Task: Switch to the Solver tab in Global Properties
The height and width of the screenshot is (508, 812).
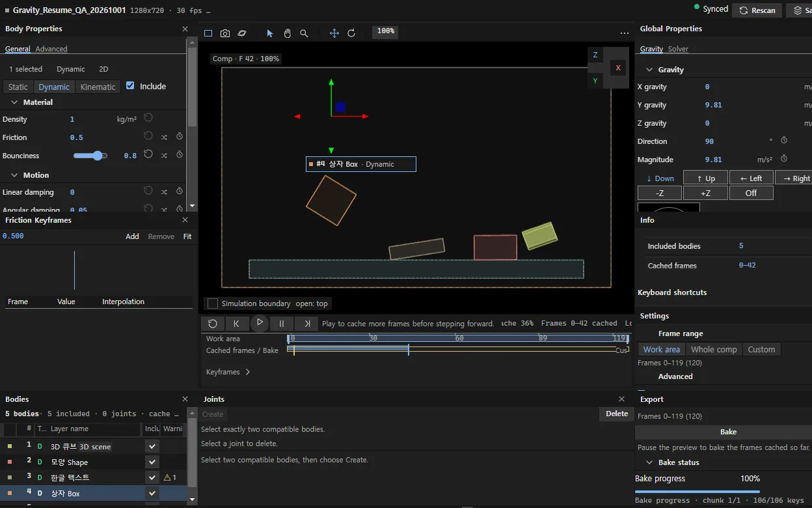Action: (678, 49)
